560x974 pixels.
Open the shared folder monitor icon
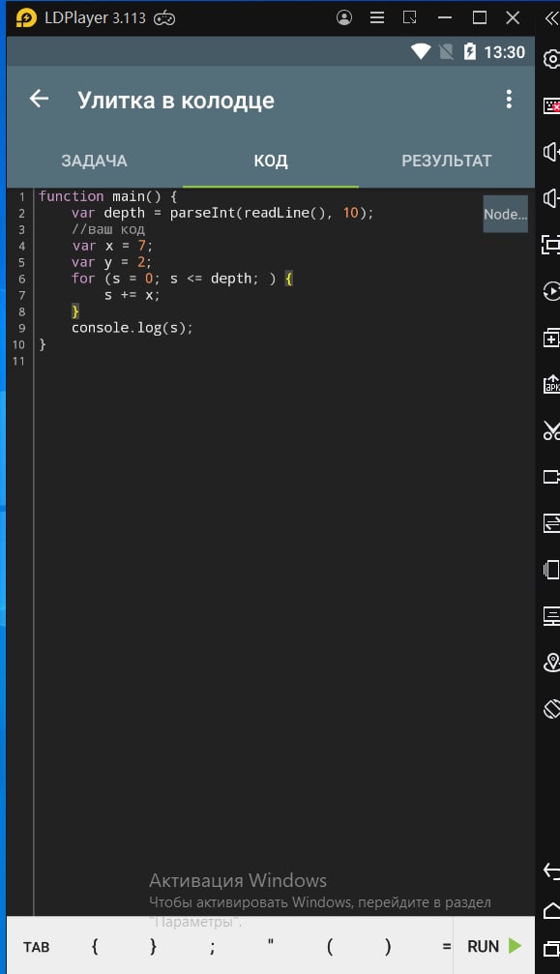551,615
